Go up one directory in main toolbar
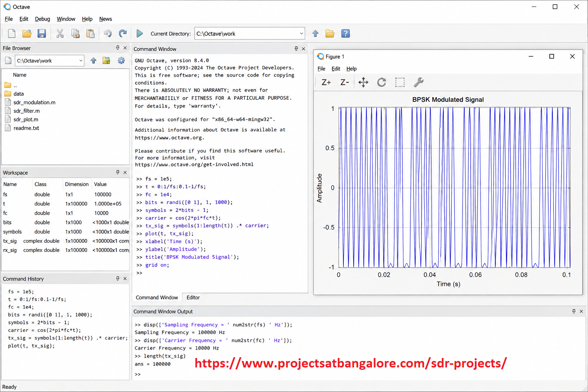The width and height of the screenshot is (588, 392). (315, 34)
